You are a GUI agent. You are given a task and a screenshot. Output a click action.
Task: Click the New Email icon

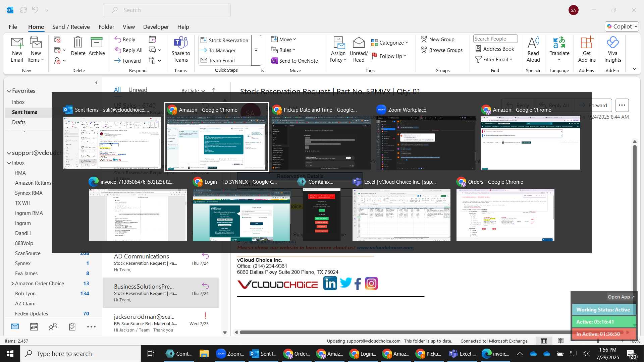(x=17, y=50)
